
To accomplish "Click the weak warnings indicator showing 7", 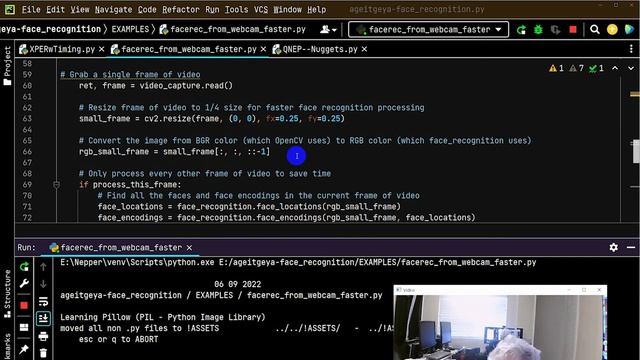I will pyautogui.click(x=577, y=68).
